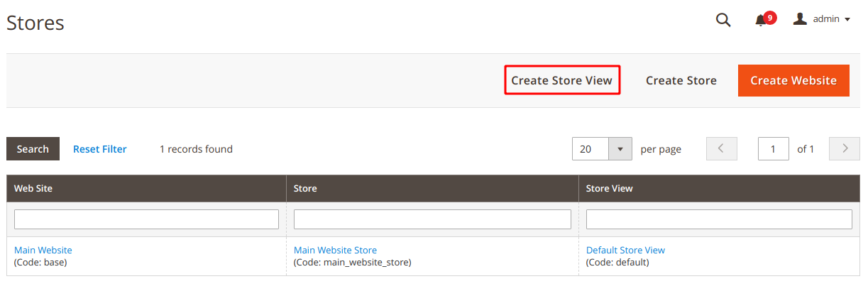This screenshot has height=296, width=868.
Task: Go to previous page arrow
Action: pos(722,149)
